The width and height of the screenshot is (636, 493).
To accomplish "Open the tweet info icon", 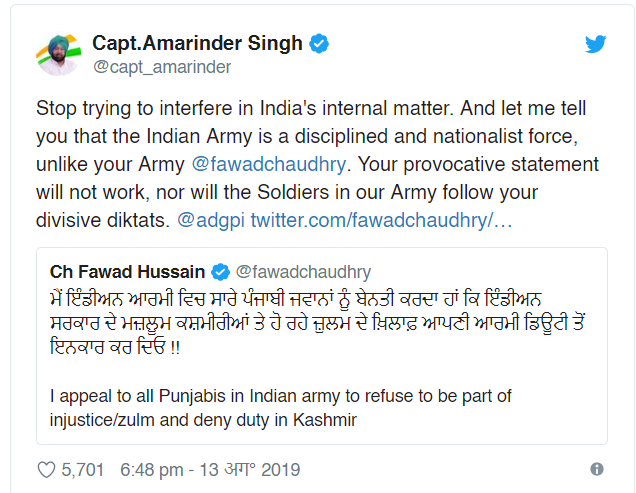I will (596, 469).
